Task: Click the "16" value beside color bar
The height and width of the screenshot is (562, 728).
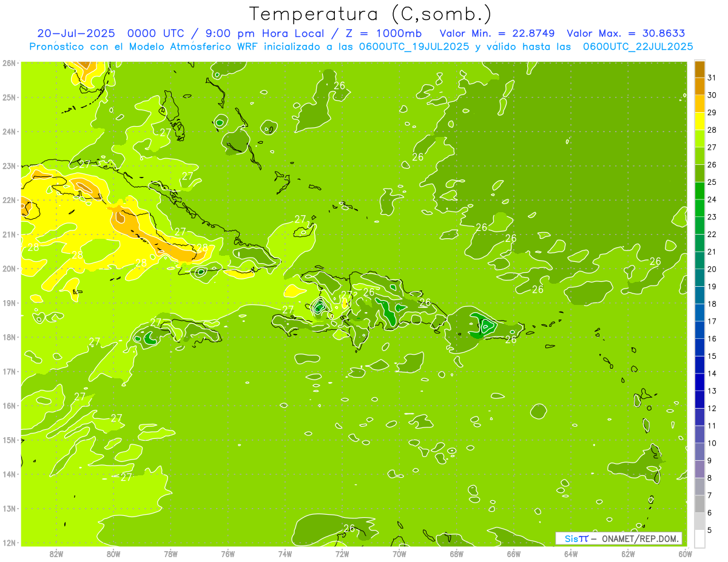Action: (x=712, y=338)
